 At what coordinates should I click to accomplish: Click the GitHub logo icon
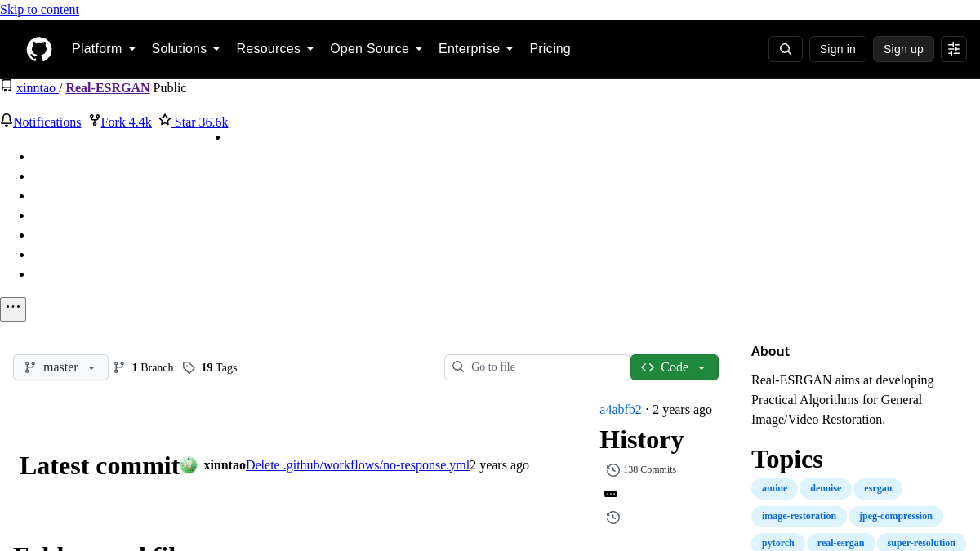(x=39, y=49)
